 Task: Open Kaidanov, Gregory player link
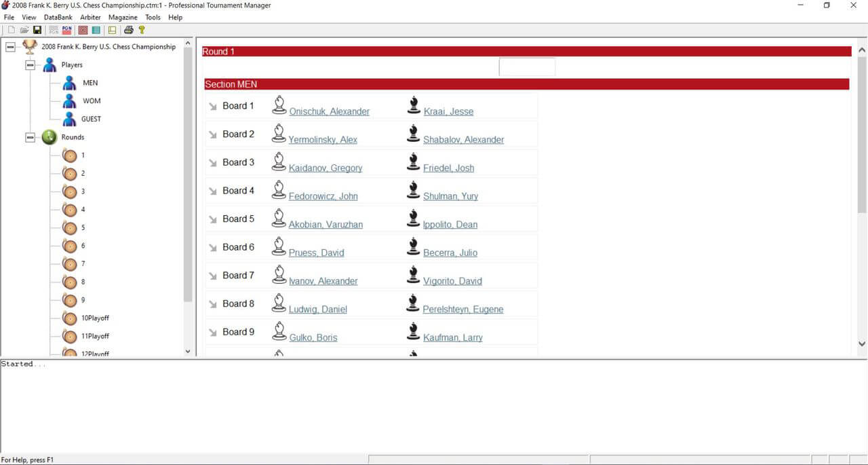point(325,168)
